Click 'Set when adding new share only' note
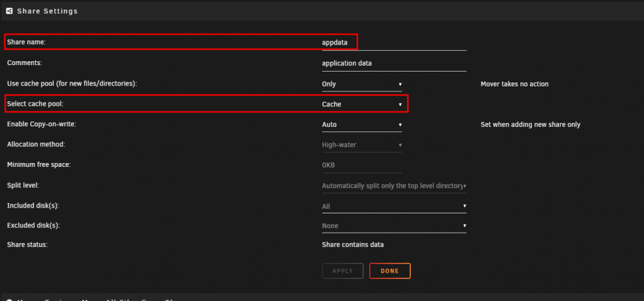The width and height of the screenshot is (644, 301). pyautogui.click(x=530, y=124)
